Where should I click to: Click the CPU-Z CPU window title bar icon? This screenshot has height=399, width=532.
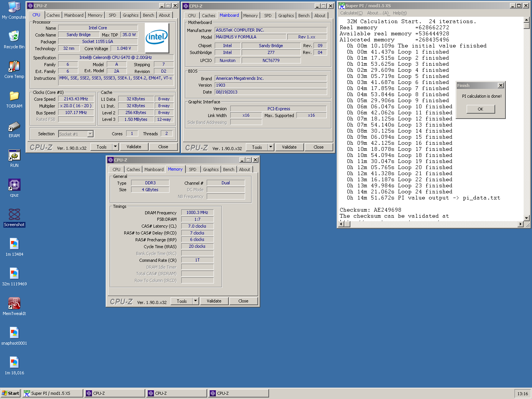coord(30,6)
